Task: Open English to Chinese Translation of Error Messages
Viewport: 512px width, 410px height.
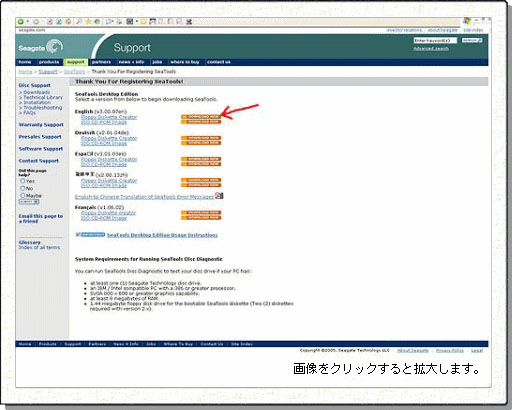Action: click(144, 197)
